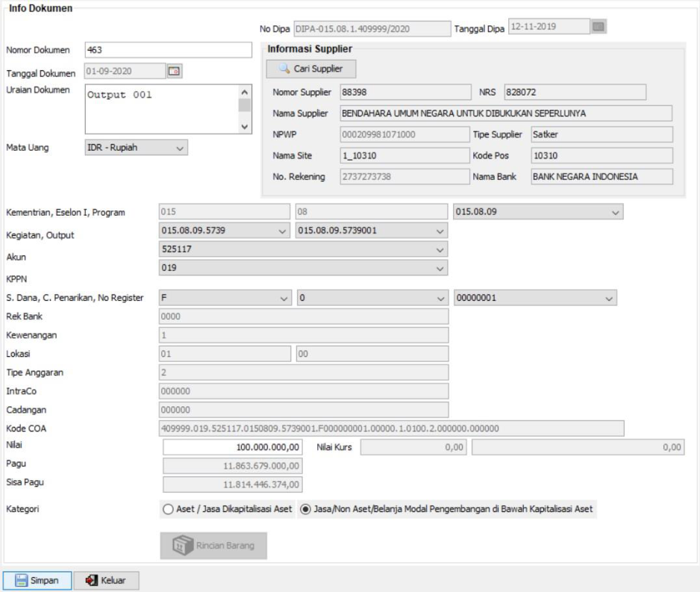Image resolution: width=700 pixels, height=592 pixels.
Task: Click the Cari Supplier search button
Action: pos(310,69)
